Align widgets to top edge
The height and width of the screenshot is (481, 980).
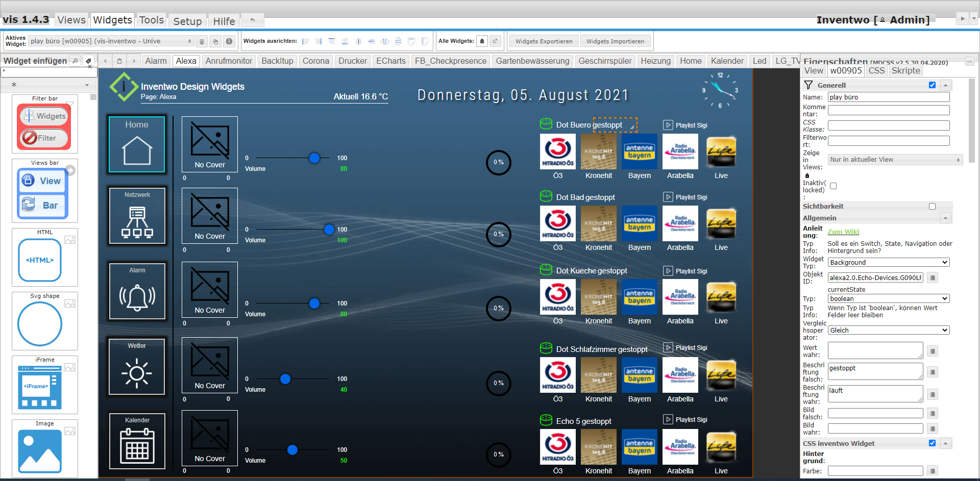pos(332,41)
